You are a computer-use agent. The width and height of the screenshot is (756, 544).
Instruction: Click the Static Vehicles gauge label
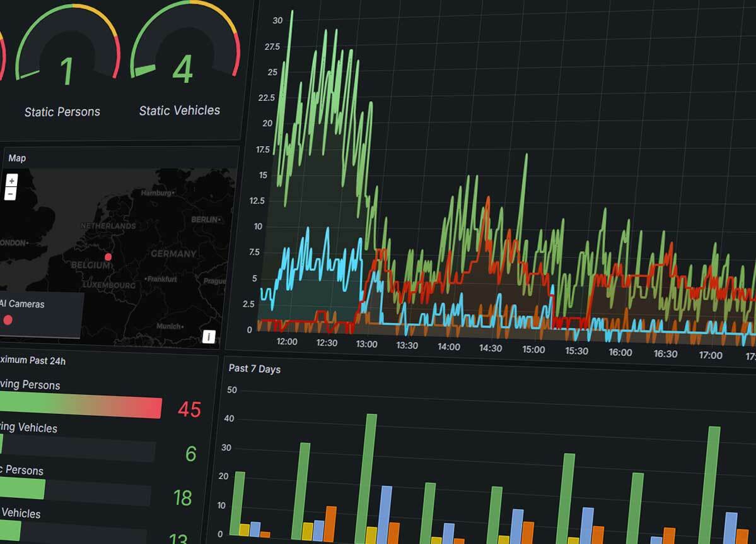tap(179, 110)
